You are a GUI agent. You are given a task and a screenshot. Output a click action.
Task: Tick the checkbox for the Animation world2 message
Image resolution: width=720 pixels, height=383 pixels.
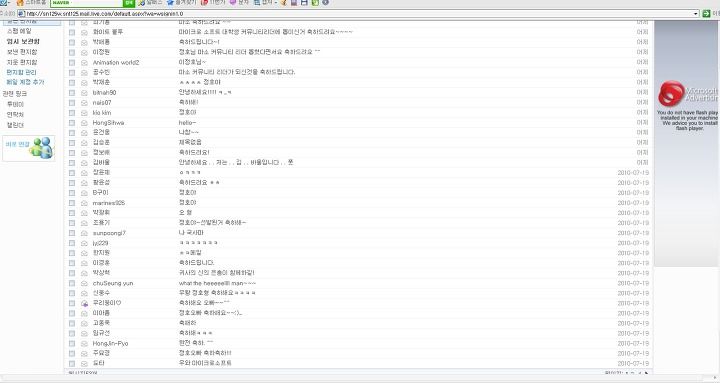(x=72, y=62)
